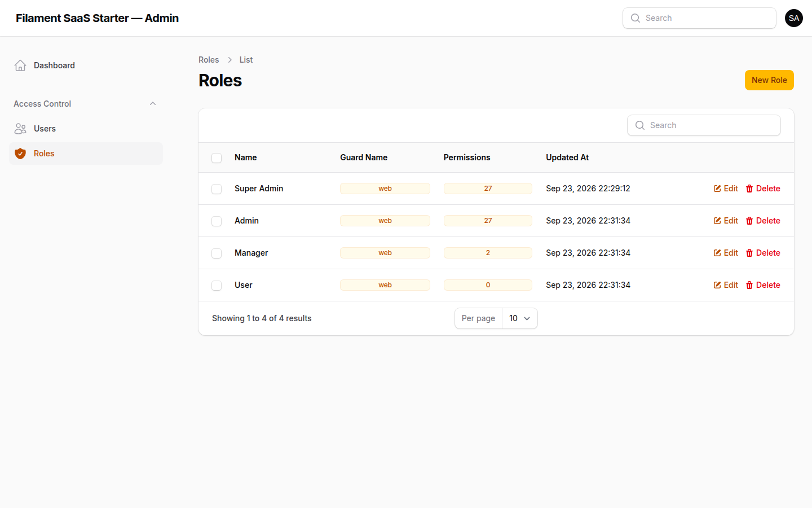
Task: Click the permissions count badge for Manager
Action: tap(488, 253)
